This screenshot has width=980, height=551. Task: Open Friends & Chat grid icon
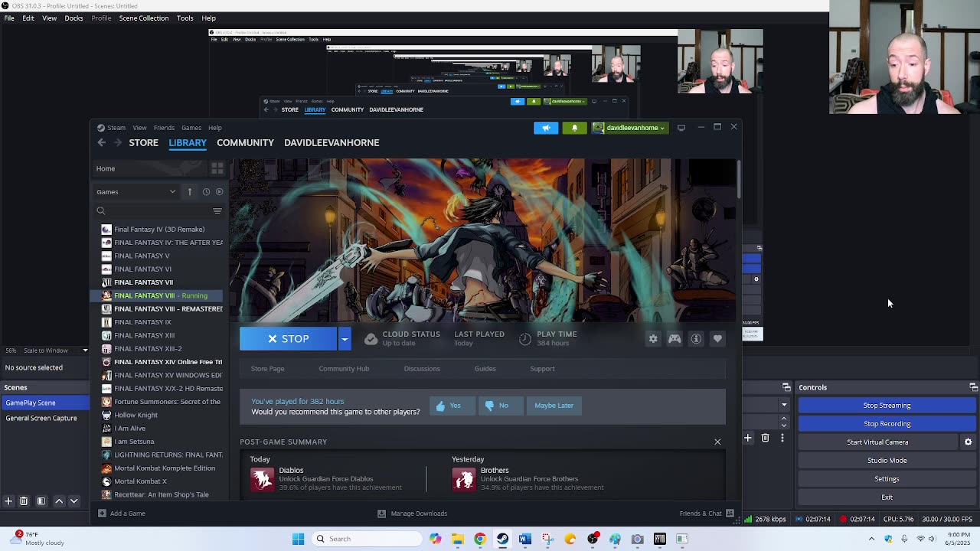point(730,514)
